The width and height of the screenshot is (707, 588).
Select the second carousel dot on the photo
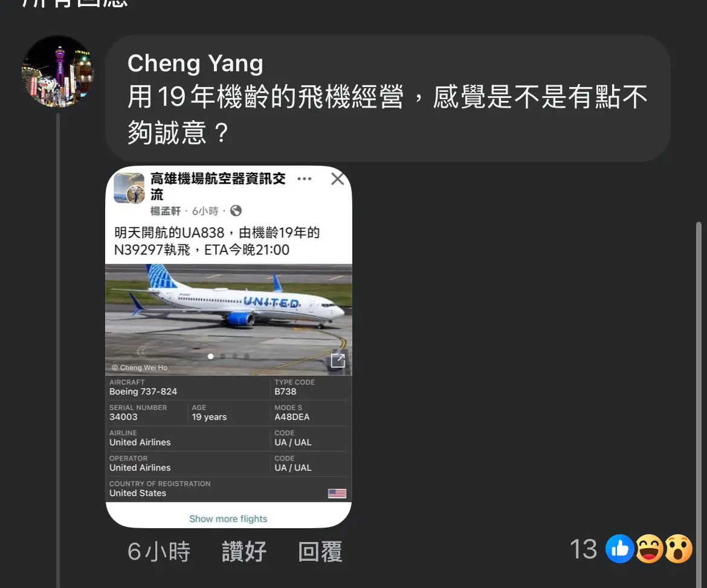click(x=223, y=356)
